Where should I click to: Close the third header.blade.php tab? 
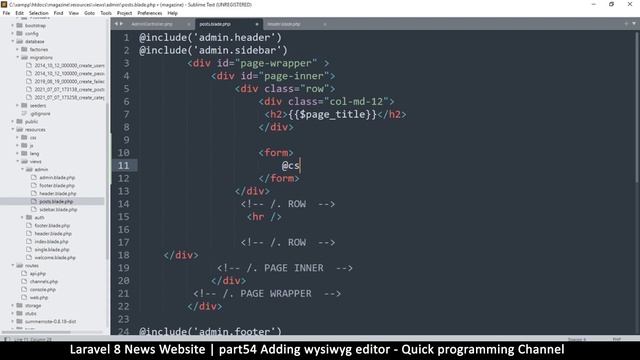coord(324,24)
